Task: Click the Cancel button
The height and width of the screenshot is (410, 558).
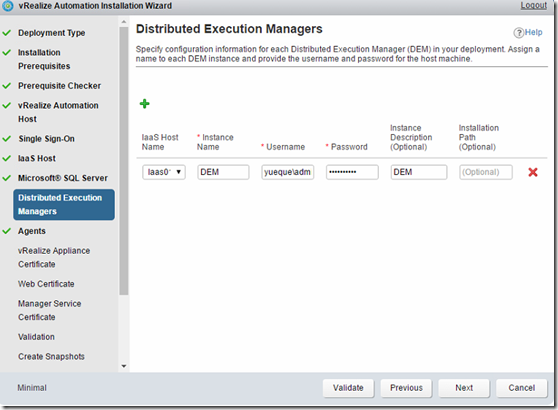Action: [522, 388]
